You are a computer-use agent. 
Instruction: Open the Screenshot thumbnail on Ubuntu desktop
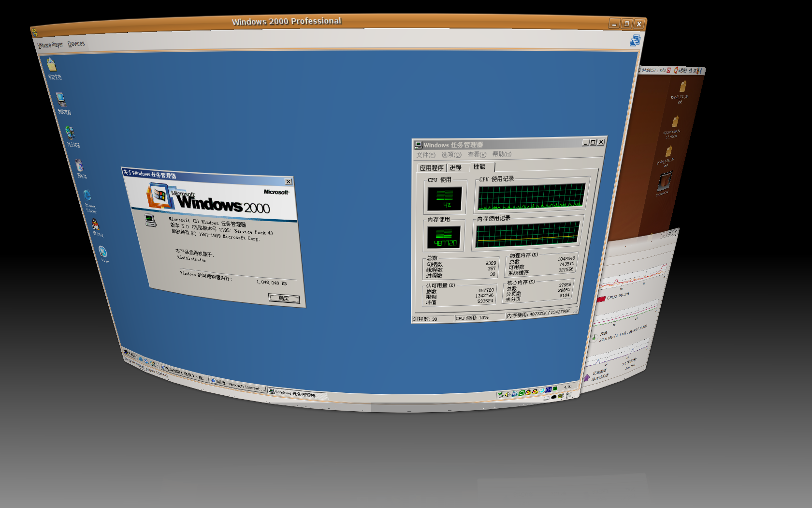click(664, 182)
